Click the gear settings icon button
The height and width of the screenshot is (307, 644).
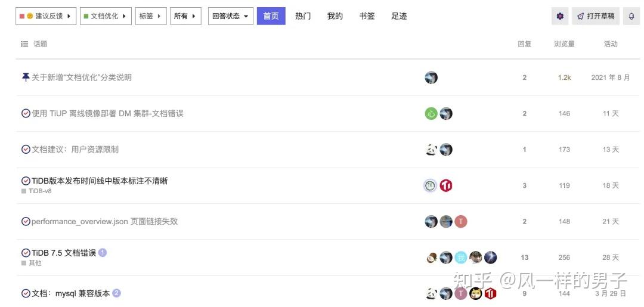point(560,16)
